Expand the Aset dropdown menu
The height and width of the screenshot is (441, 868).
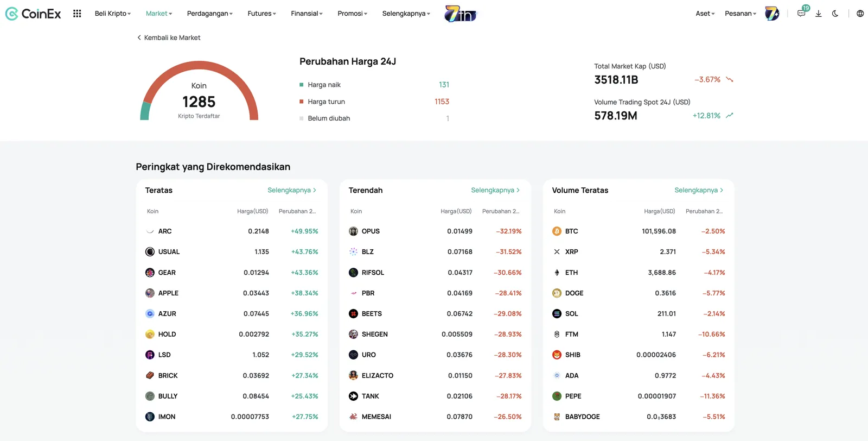tap(705, 14)
